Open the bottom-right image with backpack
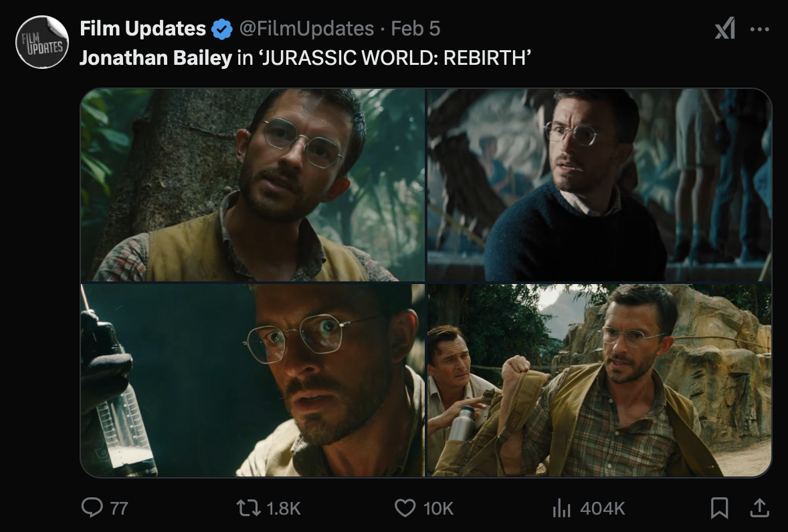 tap(599, 380)
